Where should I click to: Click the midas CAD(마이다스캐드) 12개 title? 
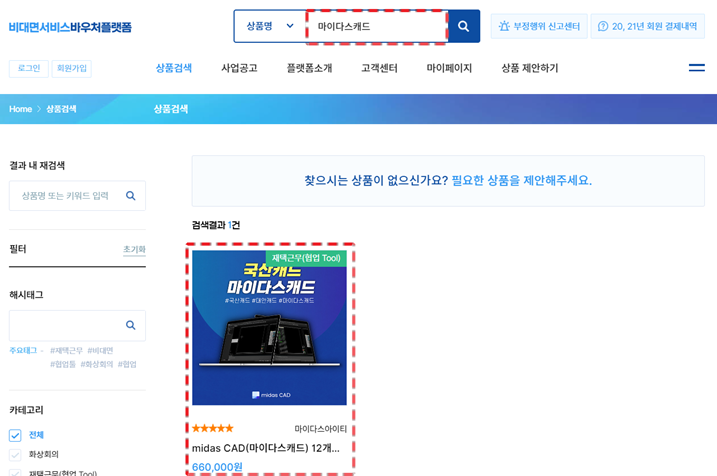point(266,448)
